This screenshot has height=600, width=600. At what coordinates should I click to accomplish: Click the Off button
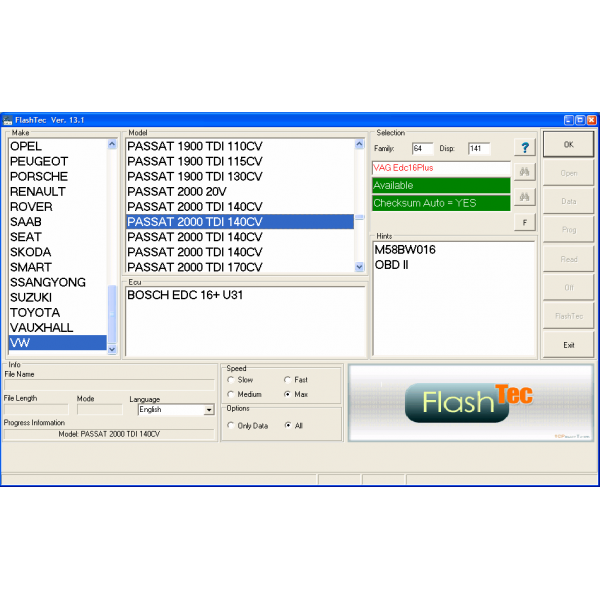coord(568,287)
